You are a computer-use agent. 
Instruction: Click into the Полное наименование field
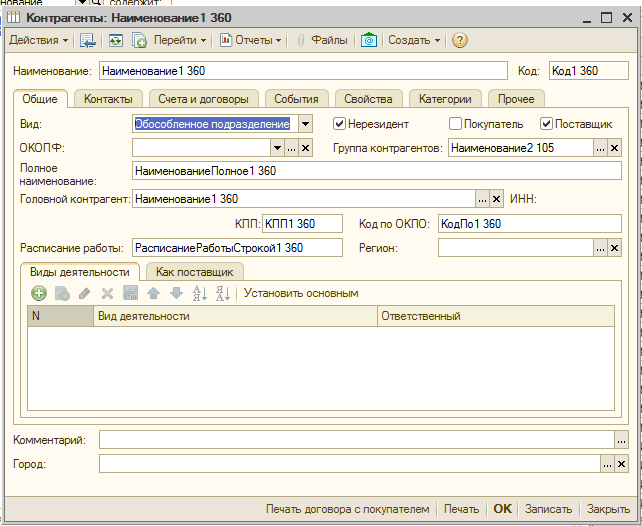click(x=376, y=172)
